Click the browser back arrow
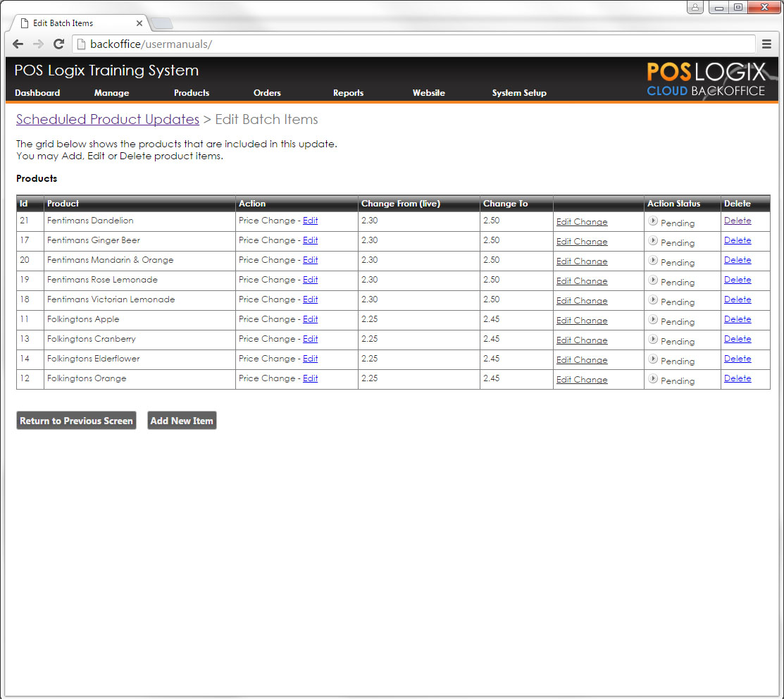Image resolution: width=784 pixels, height=699 pixels. point(18,44)
